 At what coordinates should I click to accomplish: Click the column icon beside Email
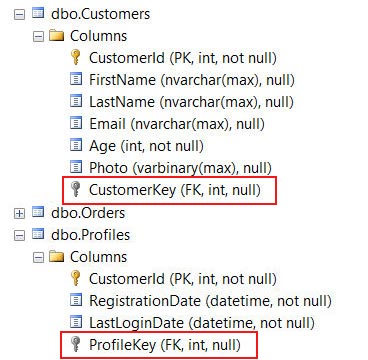pos(76,123)
